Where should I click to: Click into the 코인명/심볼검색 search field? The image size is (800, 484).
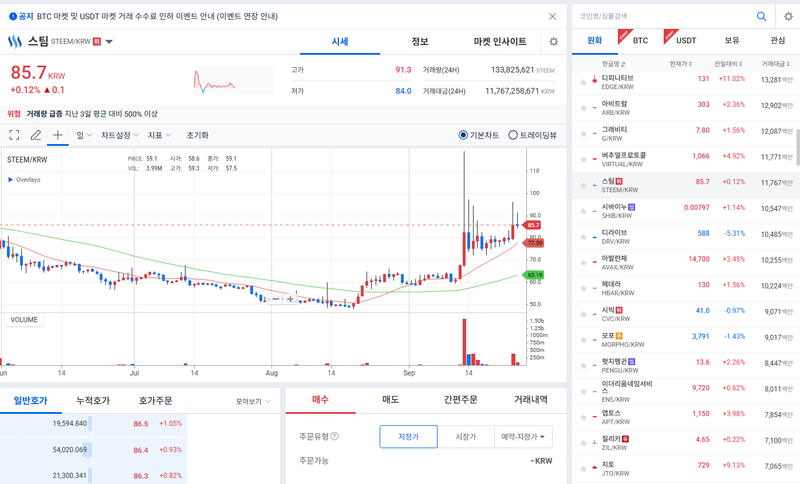pyautogui.click(x=663, y=16)
